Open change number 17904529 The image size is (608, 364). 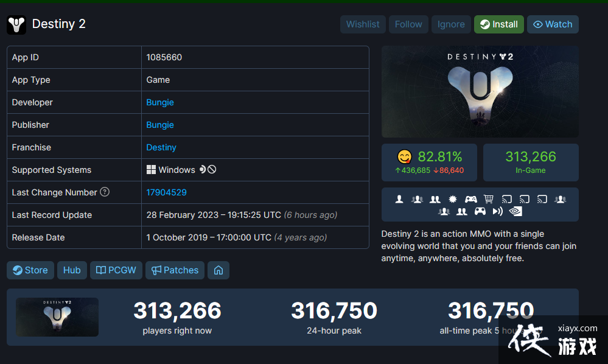(x=166, y=192)
